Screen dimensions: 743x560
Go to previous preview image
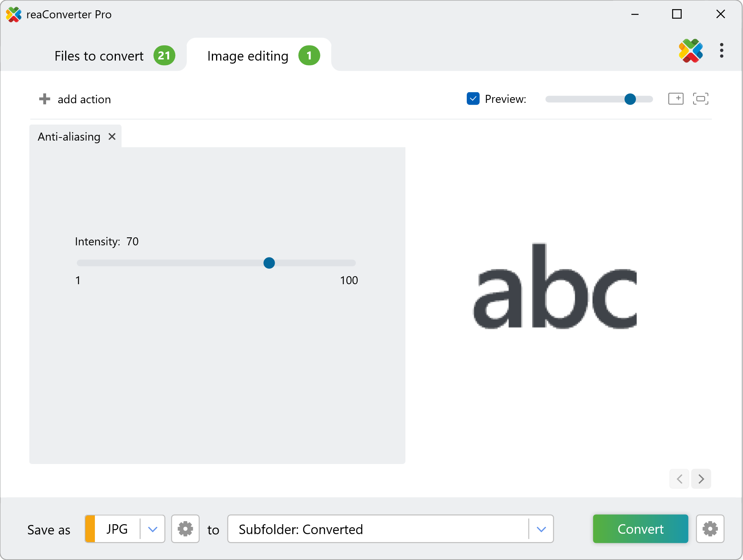(x=679, y=479)
